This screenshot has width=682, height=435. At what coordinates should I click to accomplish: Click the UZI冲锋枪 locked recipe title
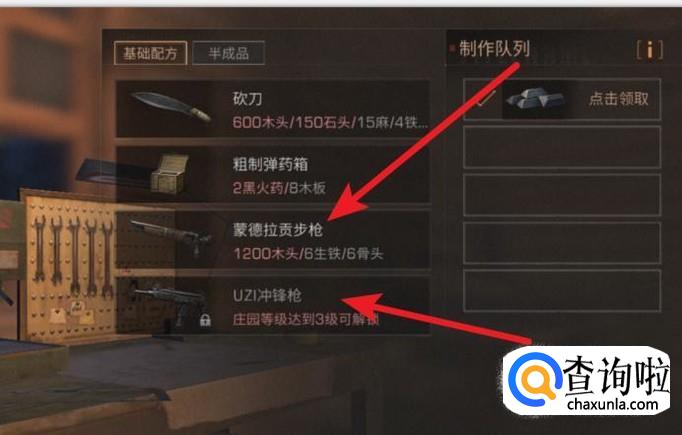[267, 296]
